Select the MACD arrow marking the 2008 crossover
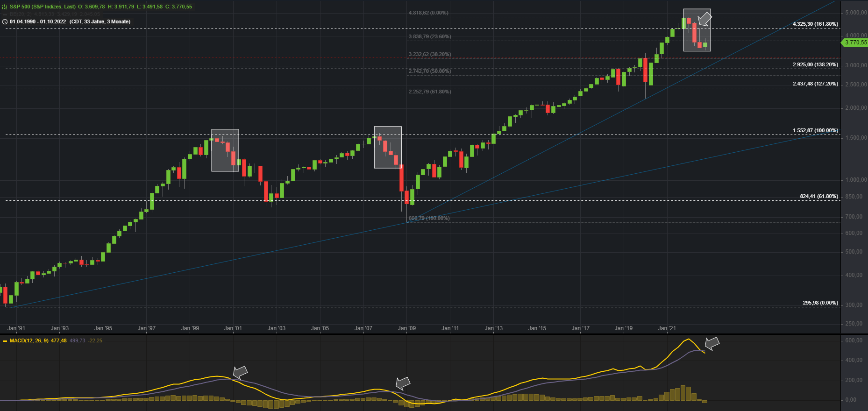 (403, 383)
